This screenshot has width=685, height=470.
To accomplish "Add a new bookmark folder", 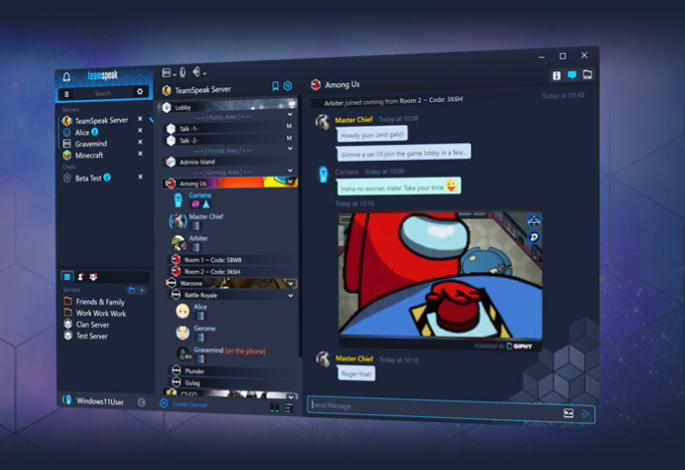I will click(x=131, y=290).
